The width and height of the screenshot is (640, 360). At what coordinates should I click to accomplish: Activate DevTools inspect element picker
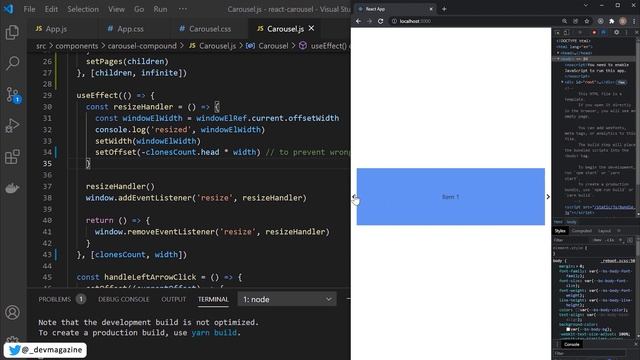point(558,32)
